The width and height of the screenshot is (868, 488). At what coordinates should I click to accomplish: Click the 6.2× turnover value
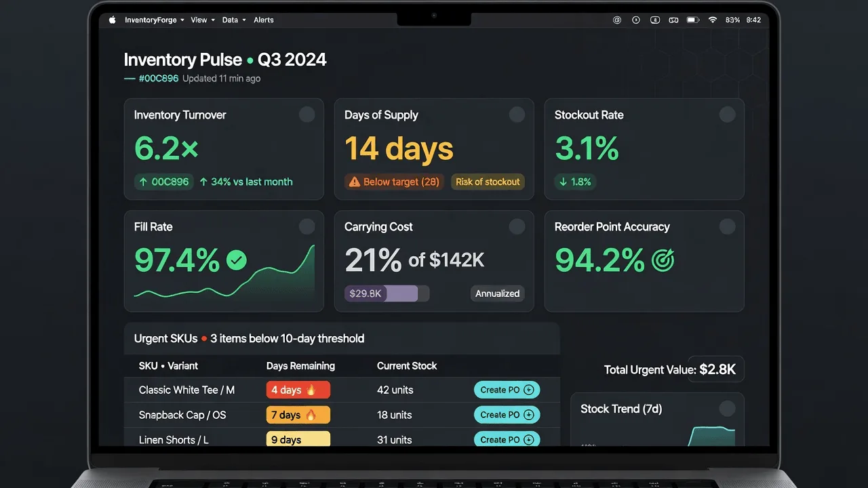pos(166,148)
